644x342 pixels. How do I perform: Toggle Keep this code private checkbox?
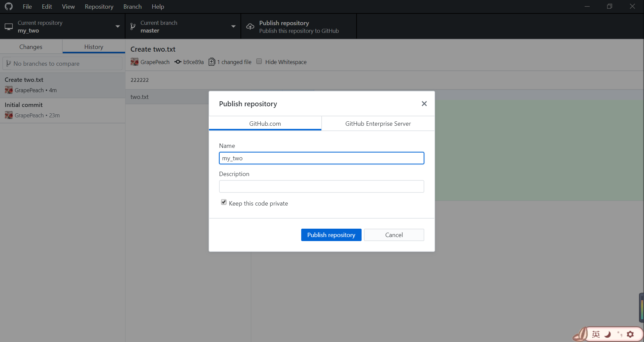coord(224,202)
